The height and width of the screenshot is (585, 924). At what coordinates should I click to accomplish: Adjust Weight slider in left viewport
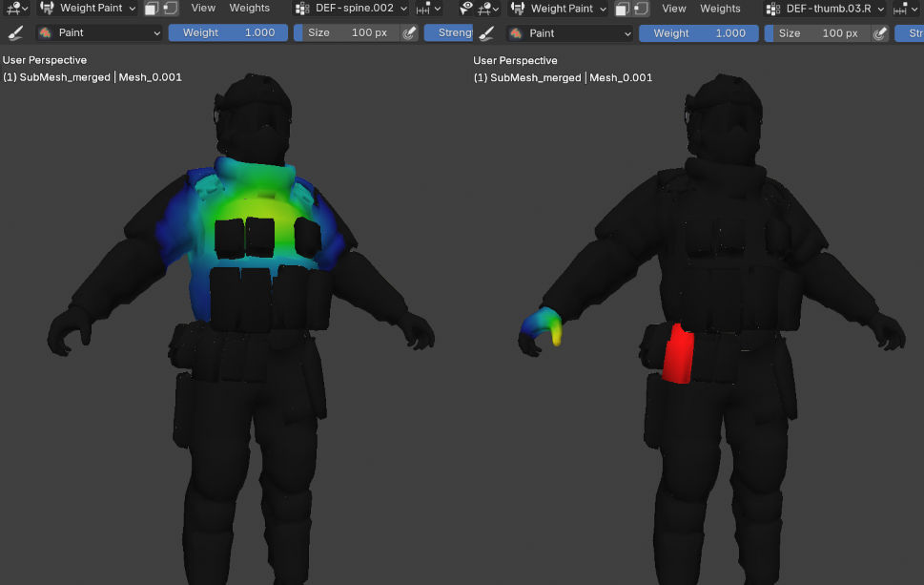click(x=228, y=33)
